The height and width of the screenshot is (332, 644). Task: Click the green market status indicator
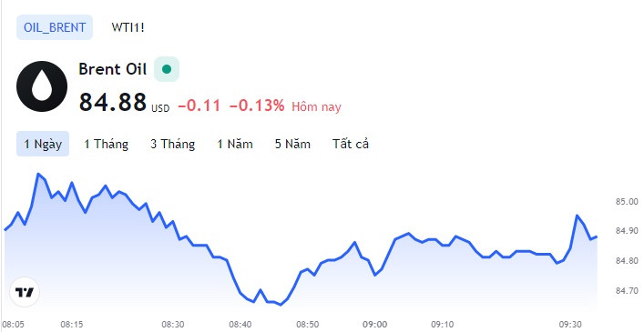[167, 69]
